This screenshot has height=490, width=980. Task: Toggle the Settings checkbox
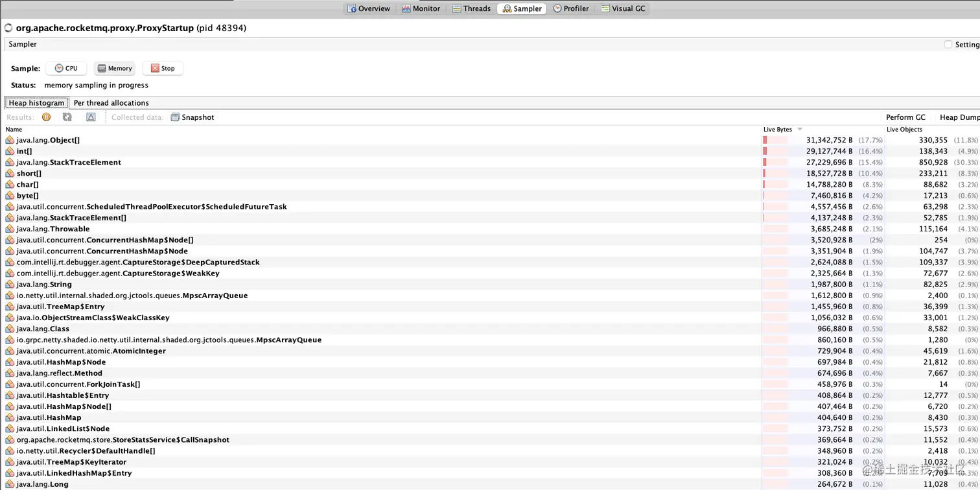pos(948,45)
